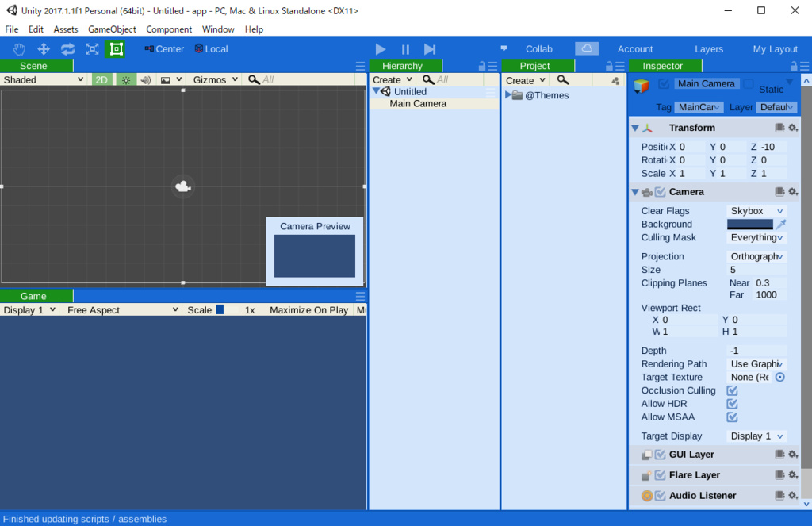Toggle Allow HDR checkbox
The image size is (812, 526).
pyautogui.click(x=732, y=404)
